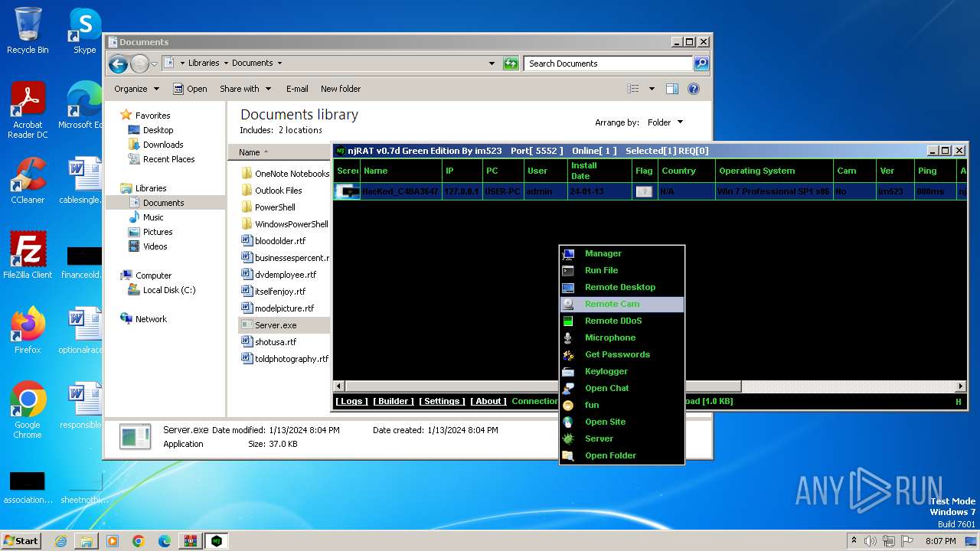Click the Keylogger keyboard icon

click(568, 371)
